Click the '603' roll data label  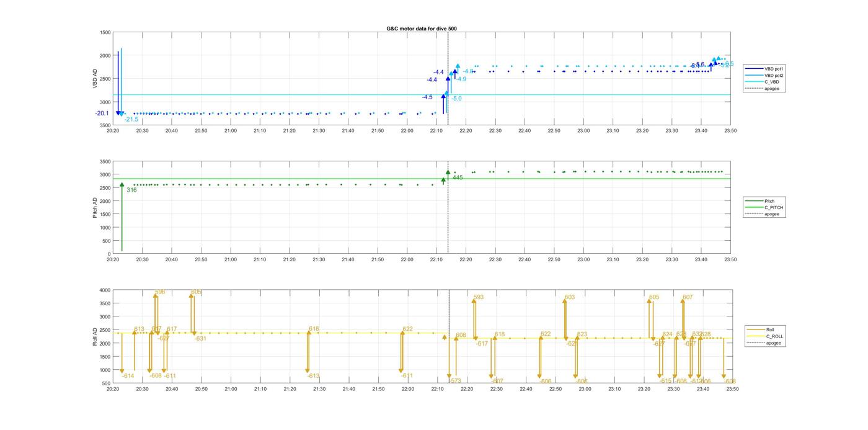[569, 297]
